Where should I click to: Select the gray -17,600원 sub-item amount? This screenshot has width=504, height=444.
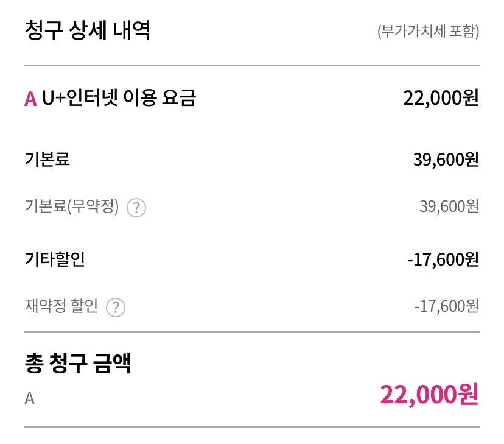[446, 306]
